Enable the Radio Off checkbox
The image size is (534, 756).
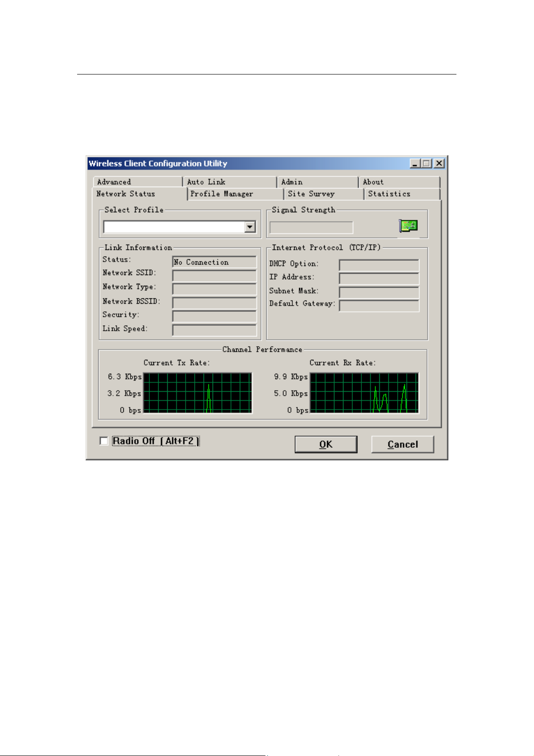[104, 441]
